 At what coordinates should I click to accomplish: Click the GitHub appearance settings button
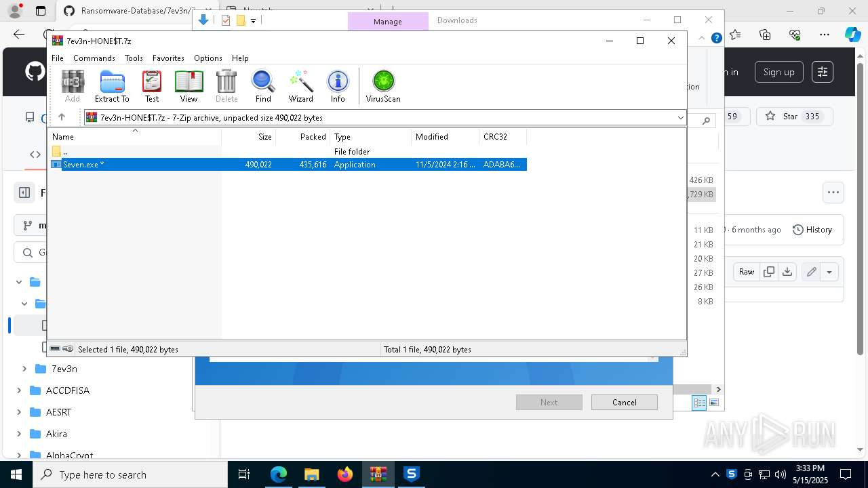823,72
